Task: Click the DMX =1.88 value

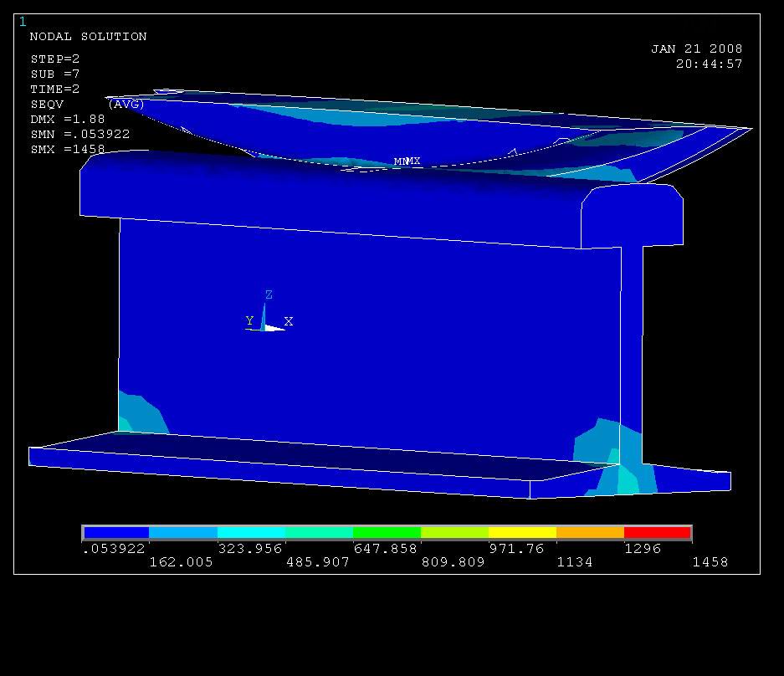Action: point(68,119)
